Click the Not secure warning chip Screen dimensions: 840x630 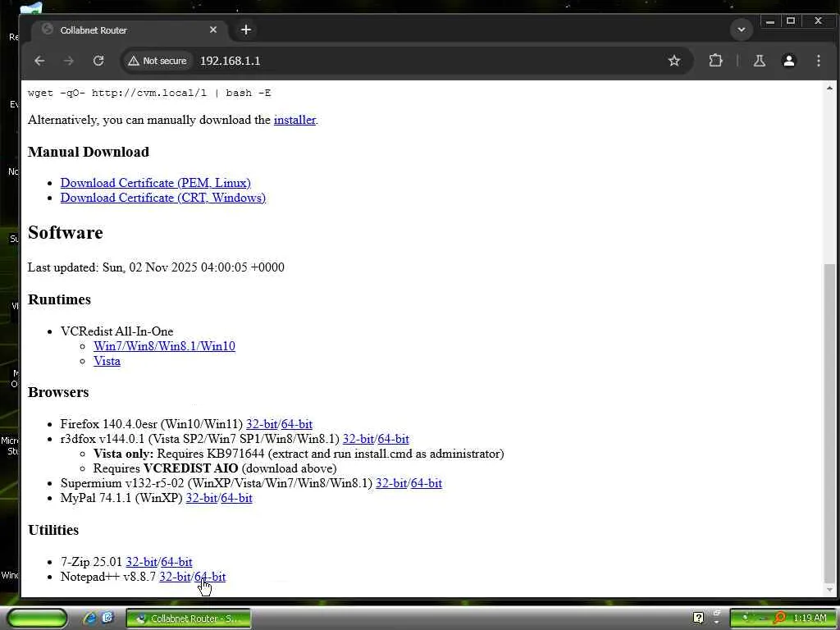click(x=157, y=61)
